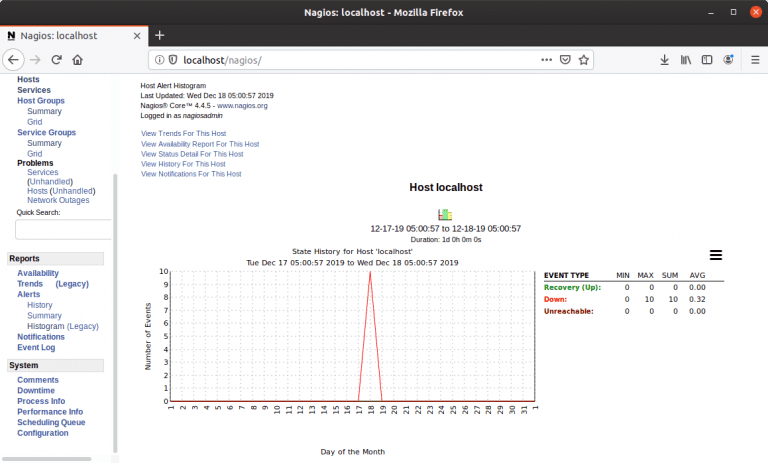Open the chart context hamburger menu
The height and width of the screenshot is (463, 768).
[716, 255]
